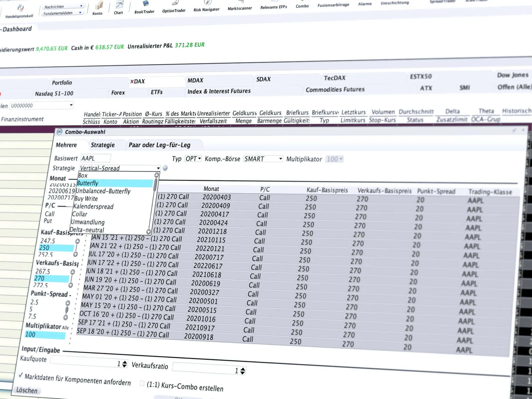Close the Combo-Auswahl dialog icon
This screenshot has width=532, height=399.
(60, 132)
